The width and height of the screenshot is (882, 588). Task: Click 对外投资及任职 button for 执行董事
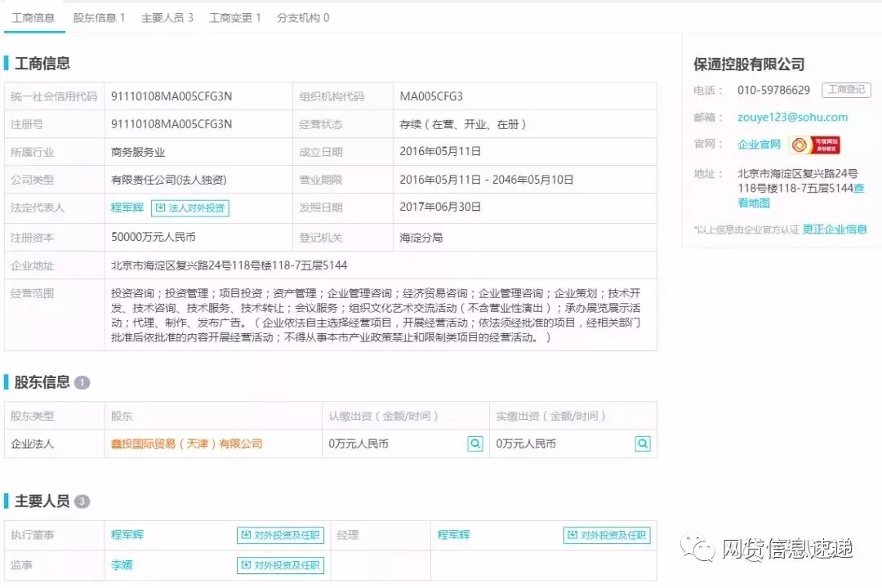click(x=281, y=535)
